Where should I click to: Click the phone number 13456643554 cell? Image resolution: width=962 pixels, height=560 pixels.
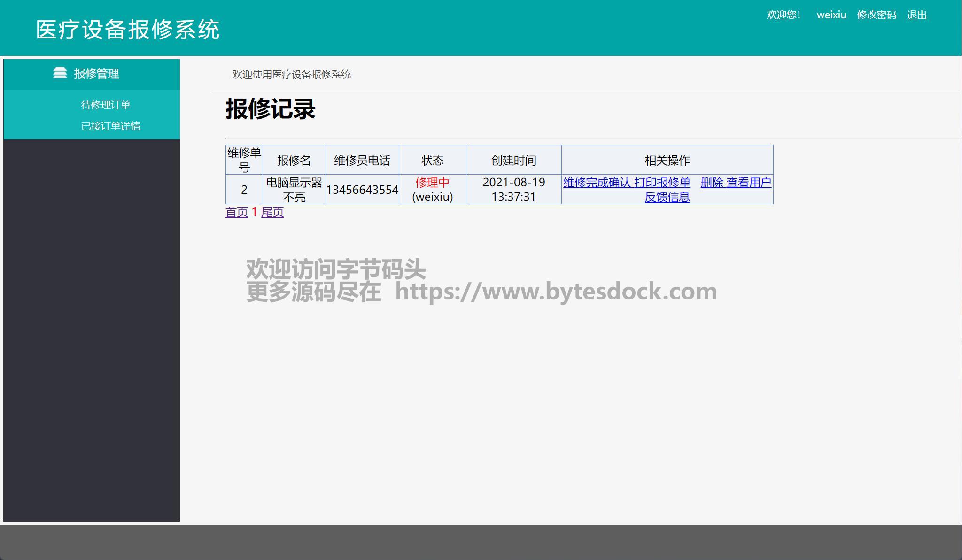362,190
